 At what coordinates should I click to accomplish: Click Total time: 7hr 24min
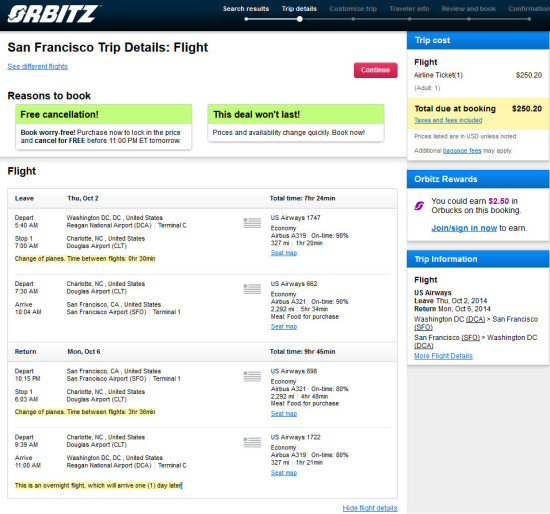click(x=302, y=198)
